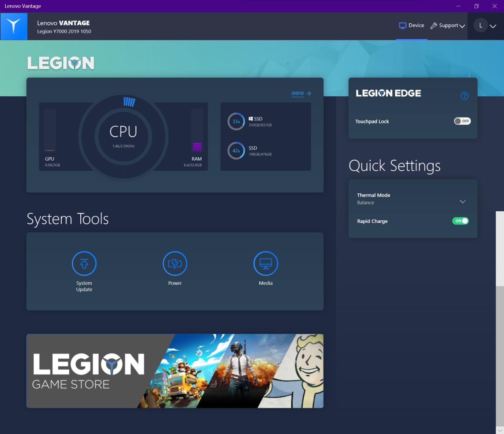This screenshot has height=434, width=504.
Task: Open the Legion Game Store banner
Action: (x=175, y=371)
